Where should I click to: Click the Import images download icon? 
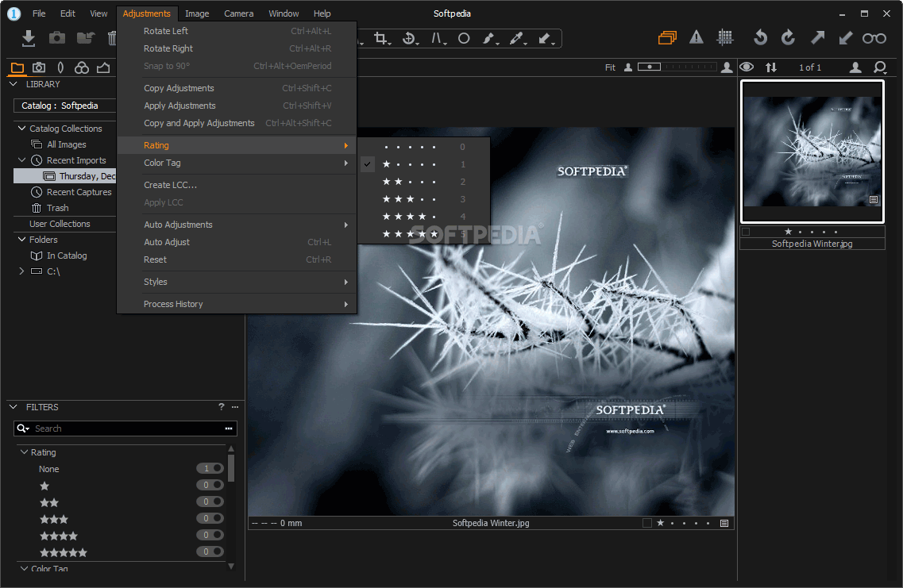click(x=29, y=38)
